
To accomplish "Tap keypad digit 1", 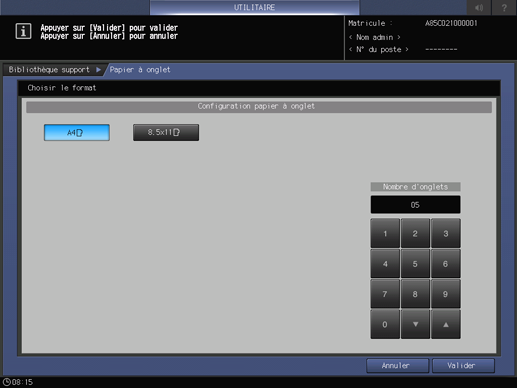I will click(x=385, y=233).
